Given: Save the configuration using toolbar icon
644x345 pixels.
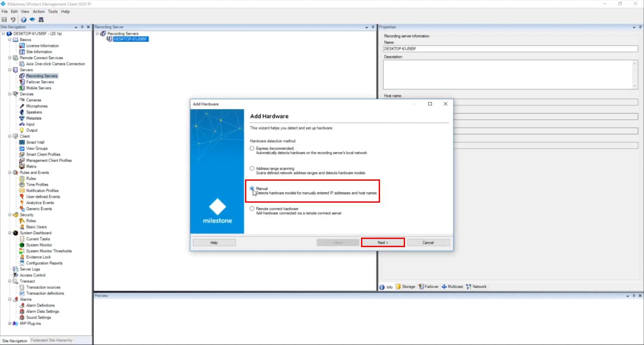Looking at the screenshot, I should point(4,19).
